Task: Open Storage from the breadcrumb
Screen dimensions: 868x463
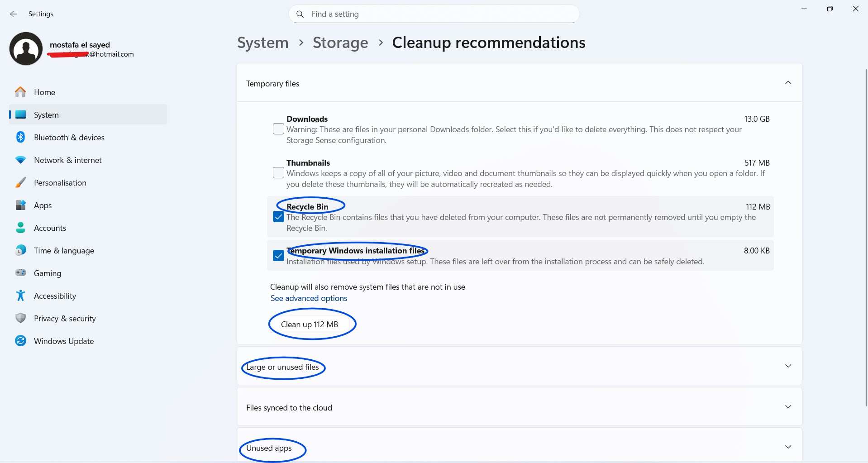Action: pos(340,43)
